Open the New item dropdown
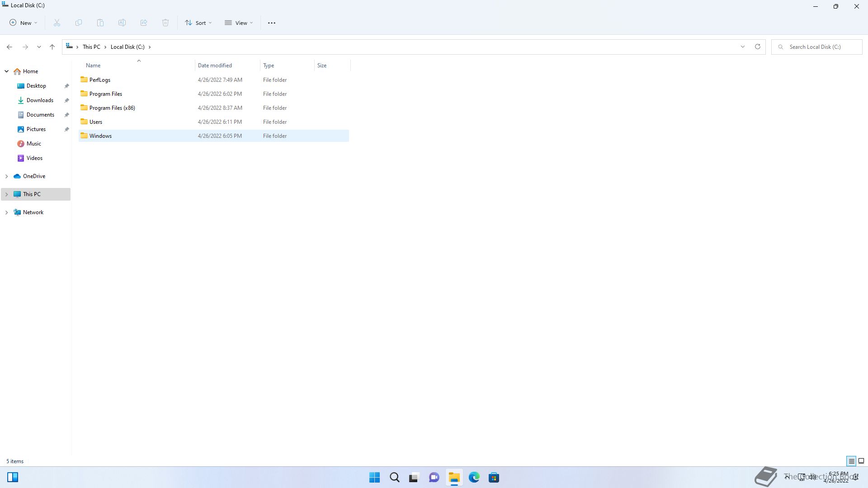Viewport: 868px width, 488px height. pos(24,23)
